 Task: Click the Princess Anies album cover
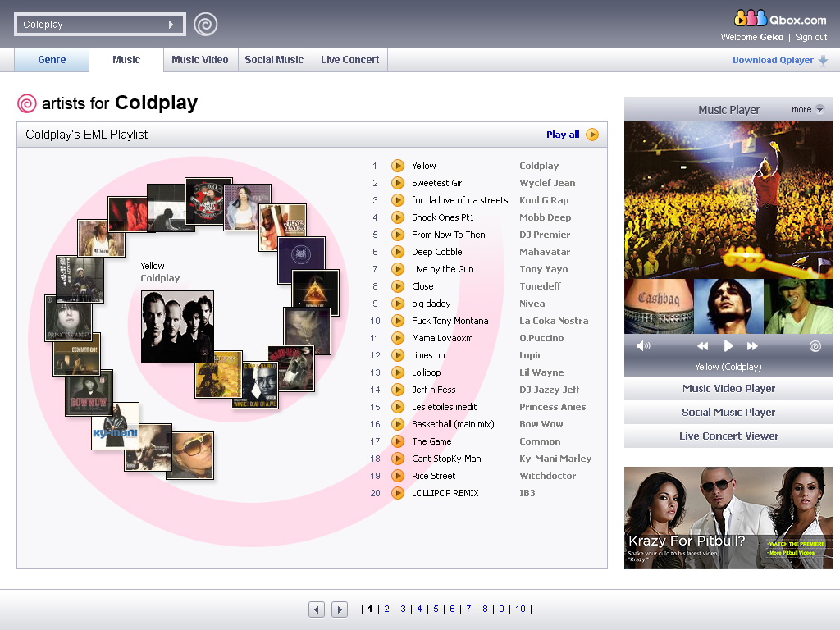click(x=69, y=319)
